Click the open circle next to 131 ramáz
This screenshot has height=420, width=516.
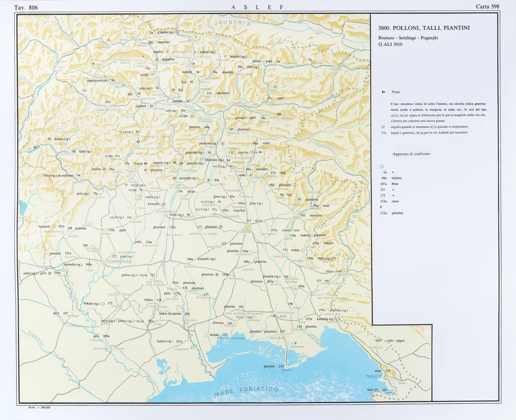(304, 250)
